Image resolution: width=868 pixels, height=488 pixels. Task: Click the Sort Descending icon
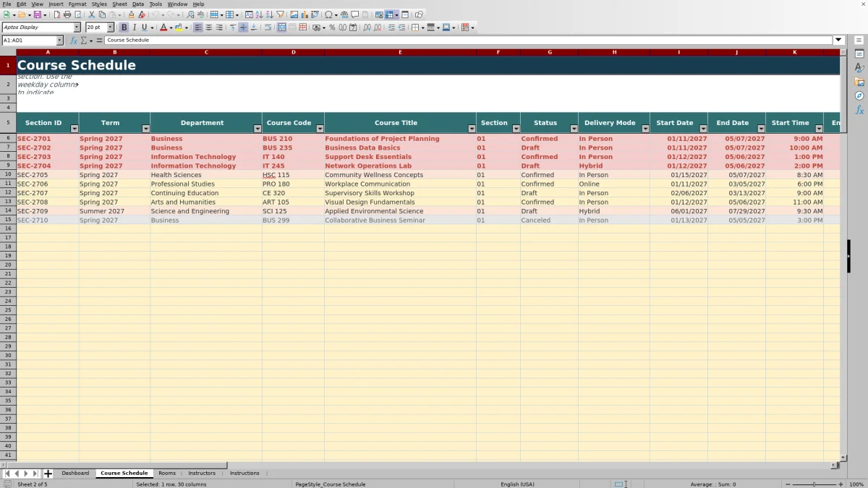point(269,14)
